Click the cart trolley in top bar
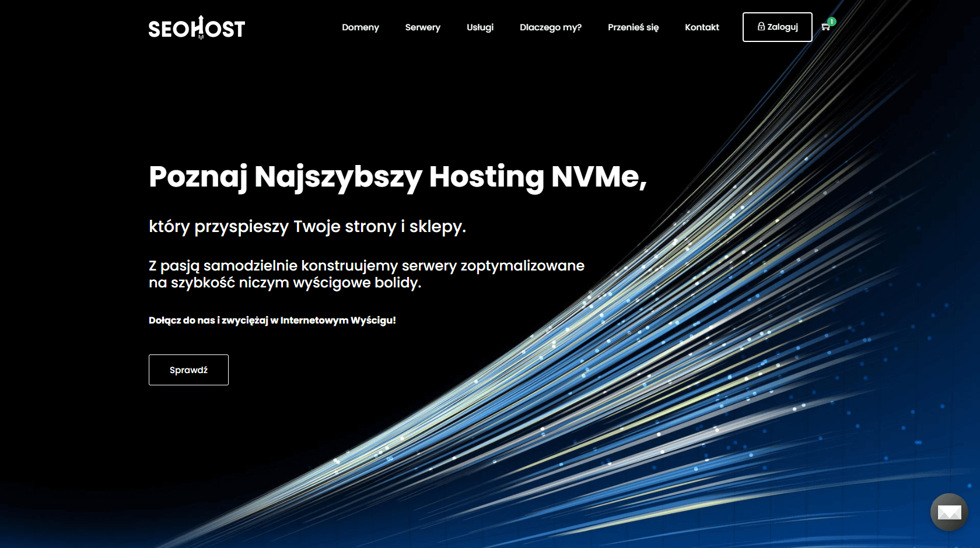The image size is (980, 548). click(824, 27)
